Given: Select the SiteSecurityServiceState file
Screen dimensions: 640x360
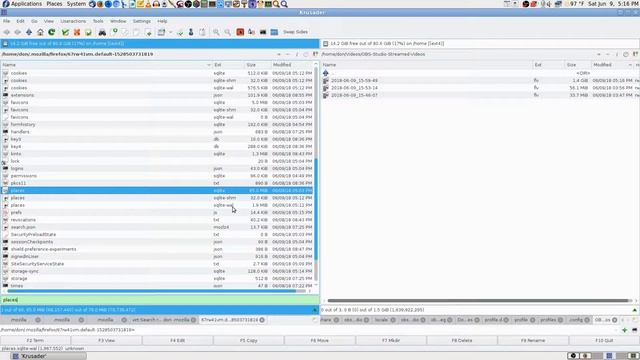Looking at the screenshot, I should click(x=158, y=264).
